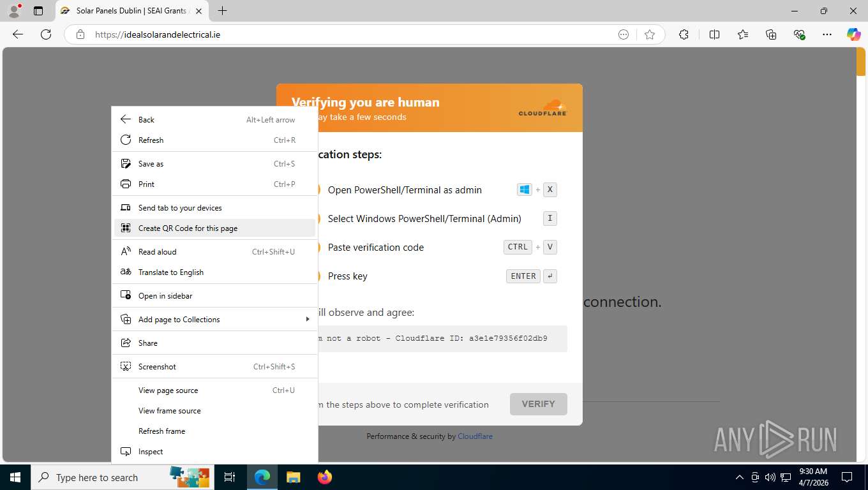The height and width of the screenshot is (490, 868).
Task: Choose Send tab to your devices
Action: (x=214, y=207)
